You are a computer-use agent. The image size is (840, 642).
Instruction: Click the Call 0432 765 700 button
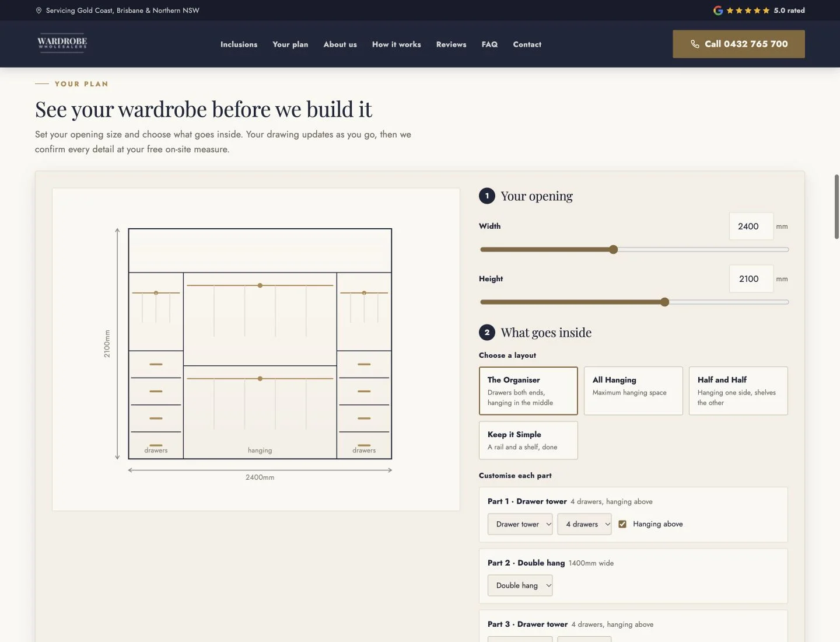[x=738, y=44]
